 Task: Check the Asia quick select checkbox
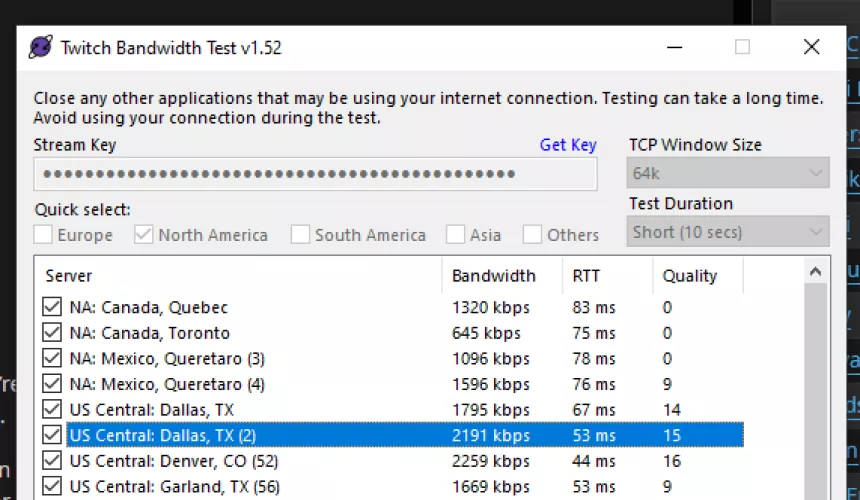tap(456, 235)
